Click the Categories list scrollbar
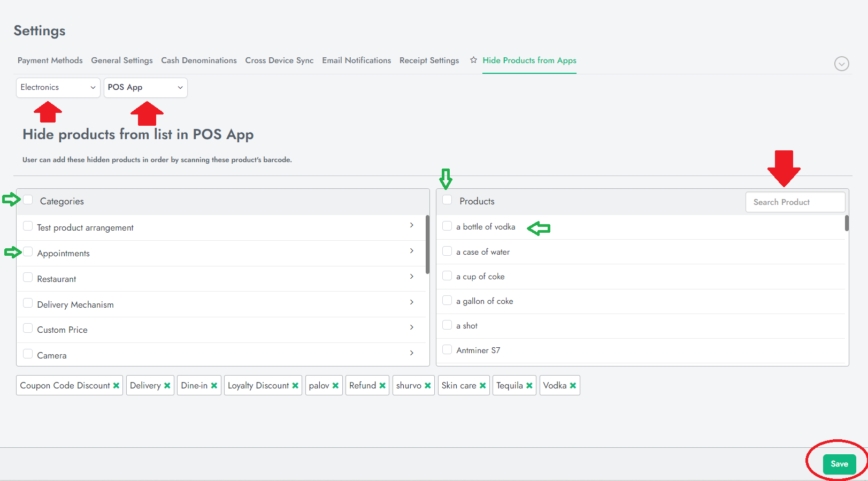 tap(427, 244)
